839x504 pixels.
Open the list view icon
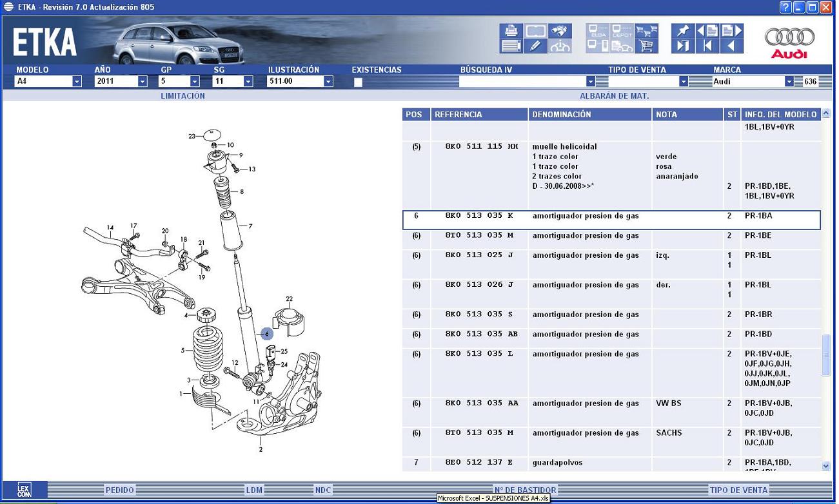(511, 46)
